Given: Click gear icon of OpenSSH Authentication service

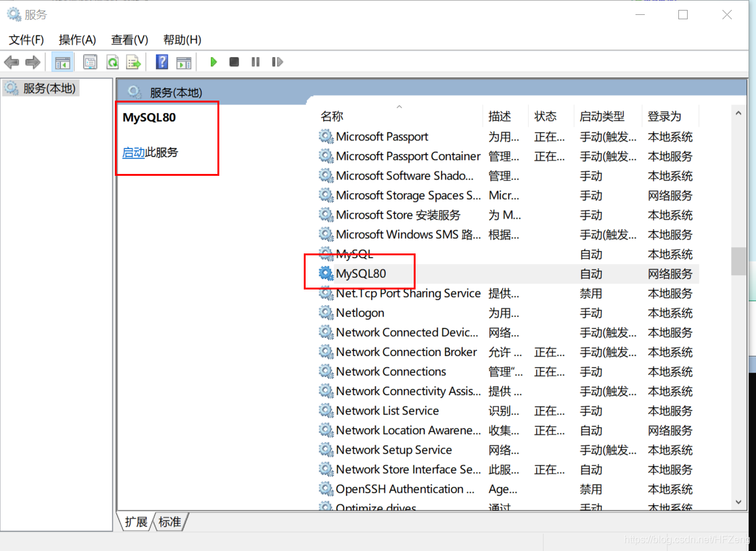Looking at the screenshot, I should coord(326,489).
